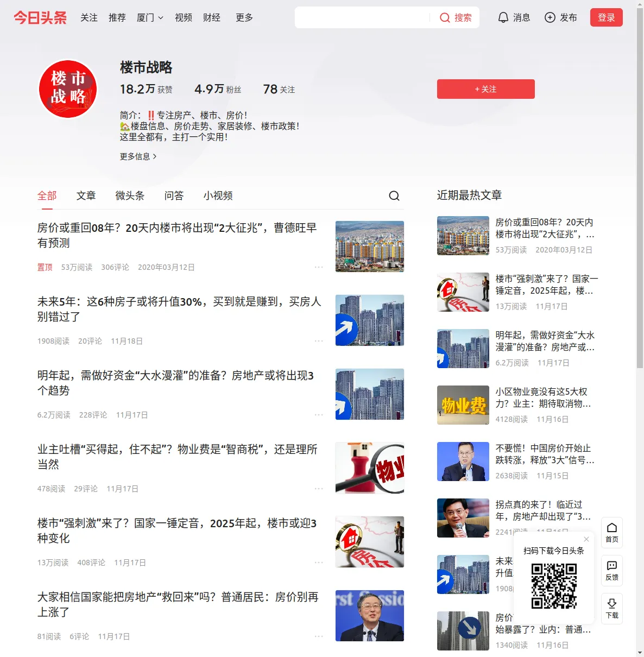Open more options for 大家相信国家 article

click(x=319, y=636)
